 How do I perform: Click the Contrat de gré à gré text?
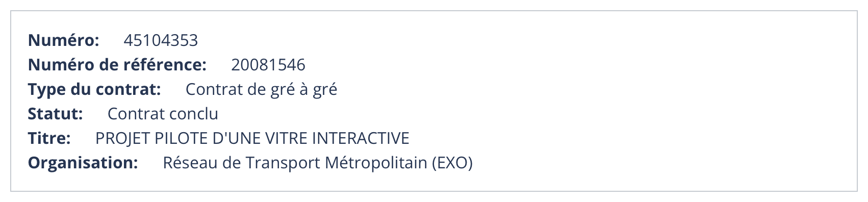click(x=261, y=89)
